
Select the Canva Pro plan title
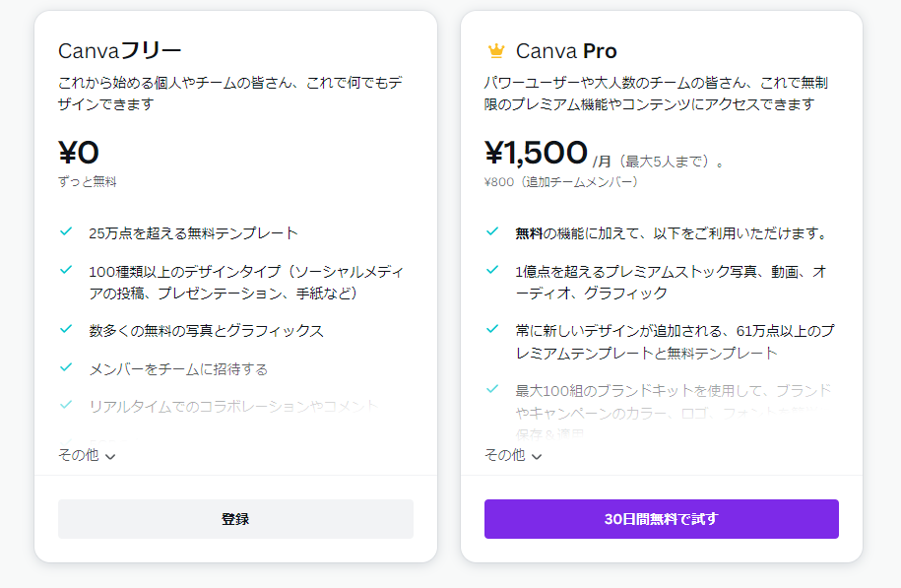566,51
